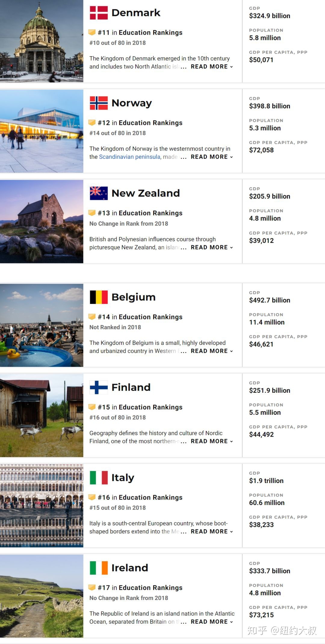Viewport: 325px width, 644px height.
Task: Click the #11 ranking badge icon for Denmark
Action: point(92,32)
